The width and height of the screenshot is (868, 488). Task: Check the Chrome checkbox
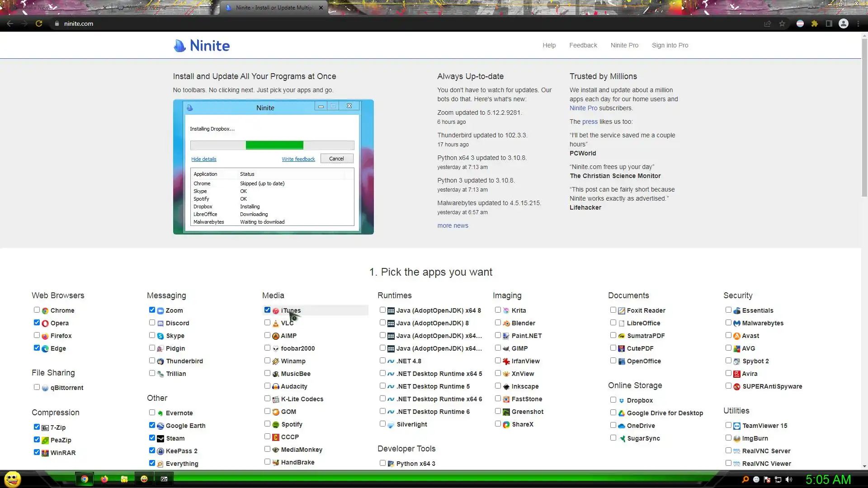click(37, 310)
